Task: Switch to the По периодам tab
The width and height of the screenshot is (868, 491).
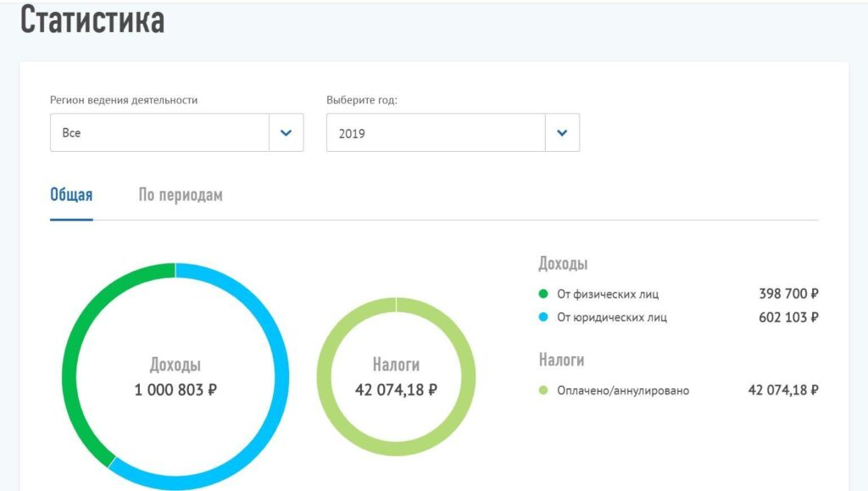Action: coord(181,195)
